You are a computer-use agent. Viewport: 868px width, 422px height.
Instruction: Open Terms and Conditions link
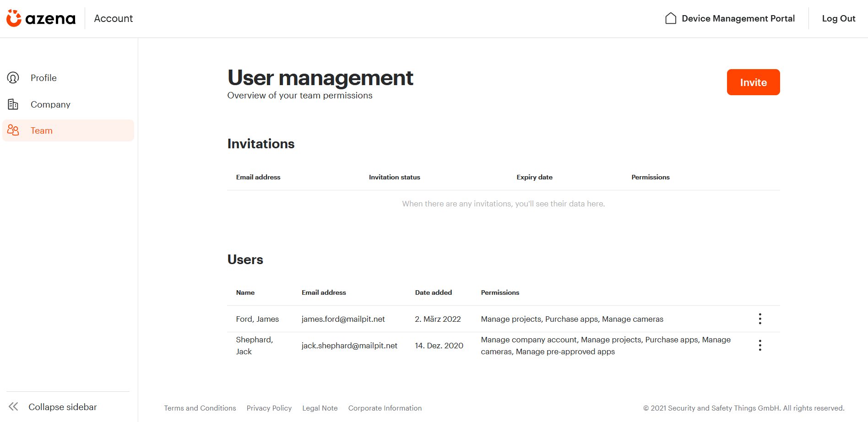pos(200,408)
